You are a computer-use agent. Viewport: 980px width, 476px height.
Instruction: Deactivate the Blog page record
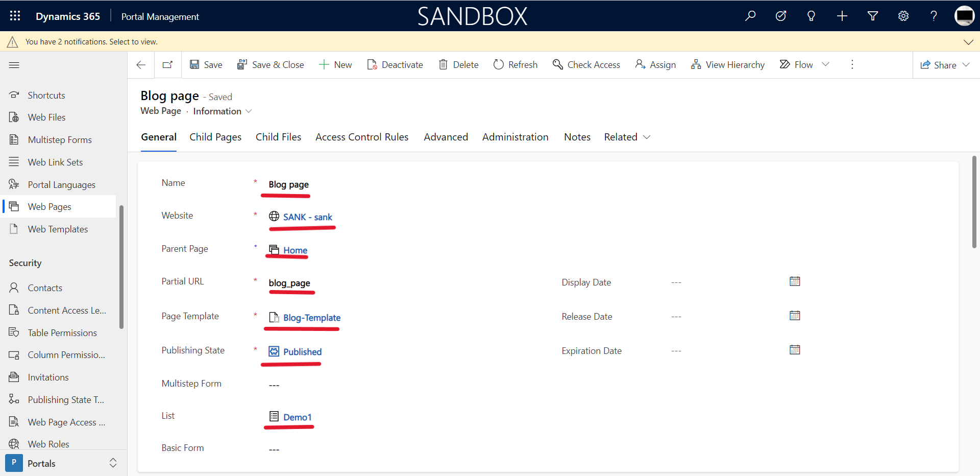coord(395,65)
